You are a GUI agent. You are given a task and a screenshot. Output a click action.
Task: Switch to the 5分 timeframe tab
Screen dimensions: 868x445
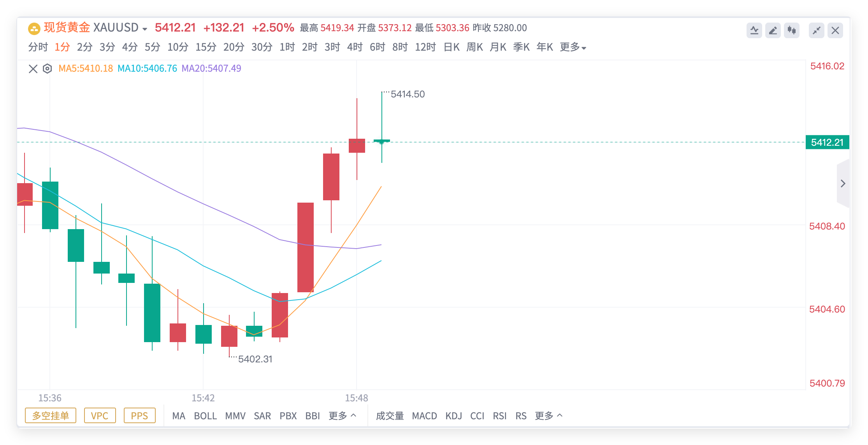[x=152, y=47]
